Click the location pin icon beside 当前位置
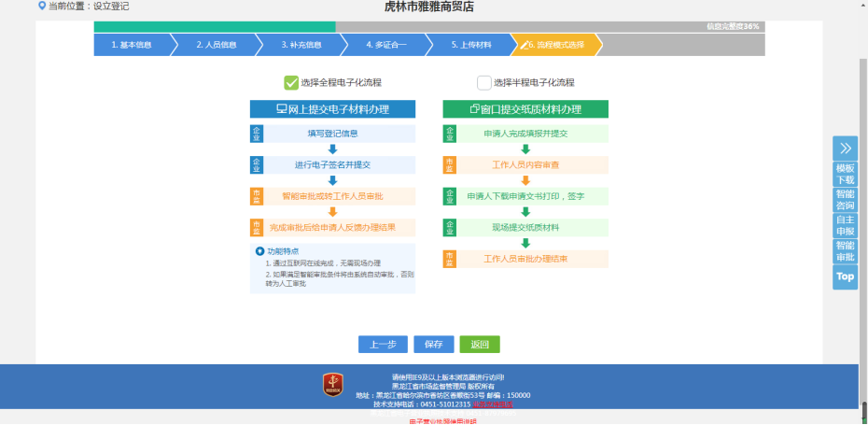Viewport: 868px width, 425px height. (x=41, y=7)
